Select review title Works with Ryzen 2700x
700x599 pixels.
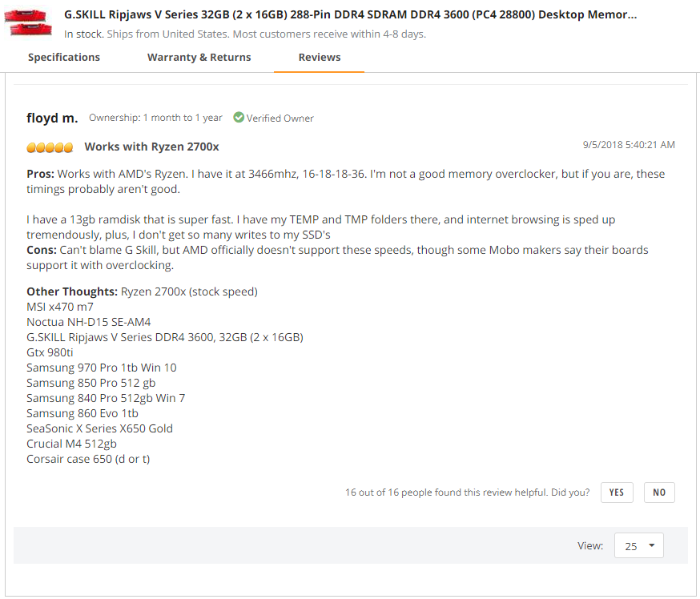[152, 147]
